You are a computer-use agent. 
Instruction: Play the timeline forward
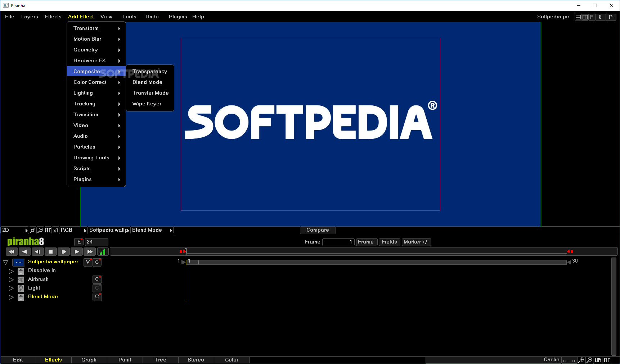[77, 252]
